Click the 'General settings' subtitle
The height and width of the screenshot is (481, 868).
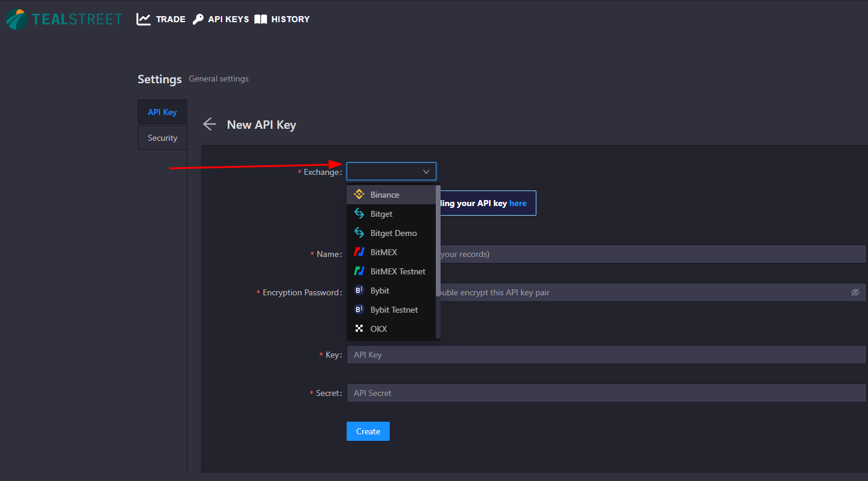click(218, 78)
